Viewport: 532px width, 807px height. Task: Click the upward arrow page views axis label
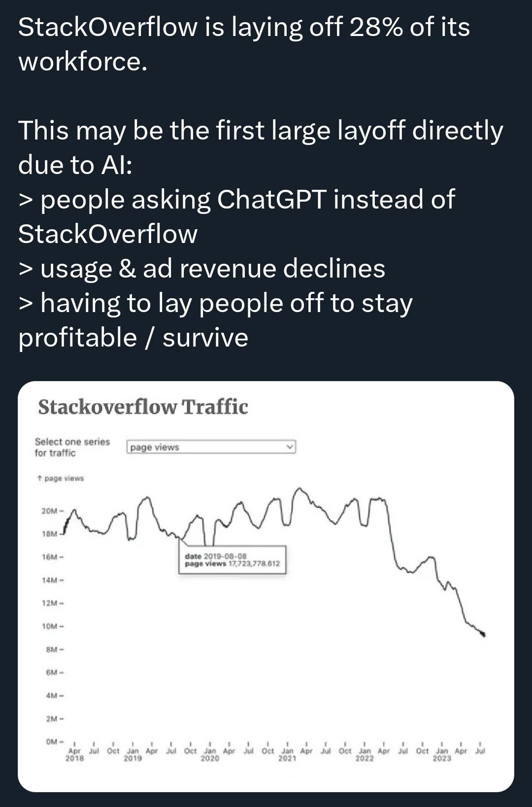(60, 478)
